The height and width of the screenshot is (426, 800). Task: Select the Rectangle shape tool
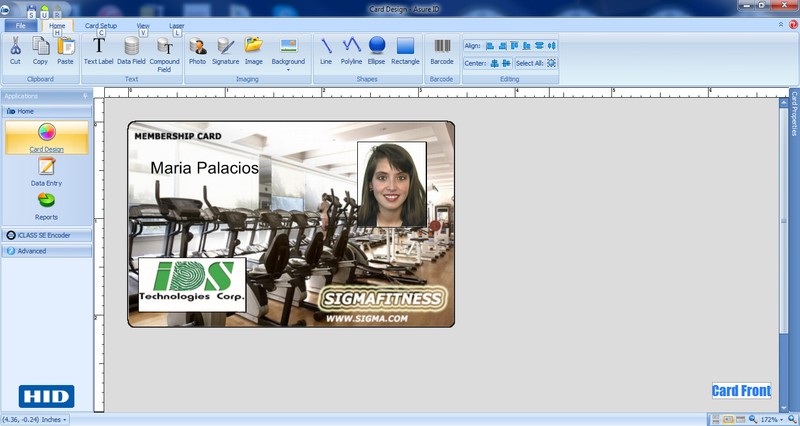405,51
